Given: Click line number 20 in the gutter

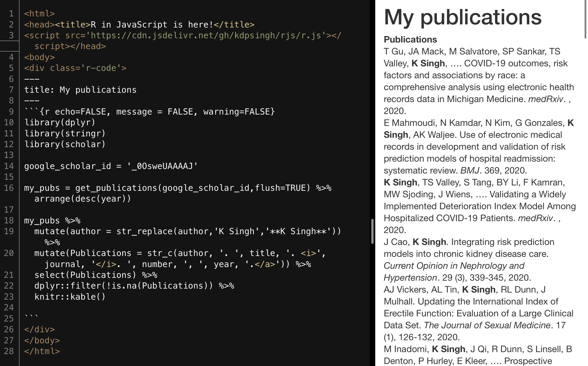Looking at the screenshot, I should 9,253.
